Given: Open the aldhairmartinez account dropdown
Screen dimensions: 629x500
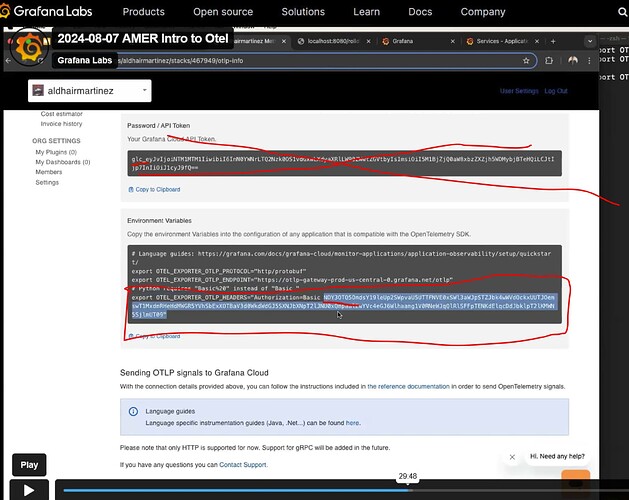Looking at the screenshot, I should coord(89,91).
